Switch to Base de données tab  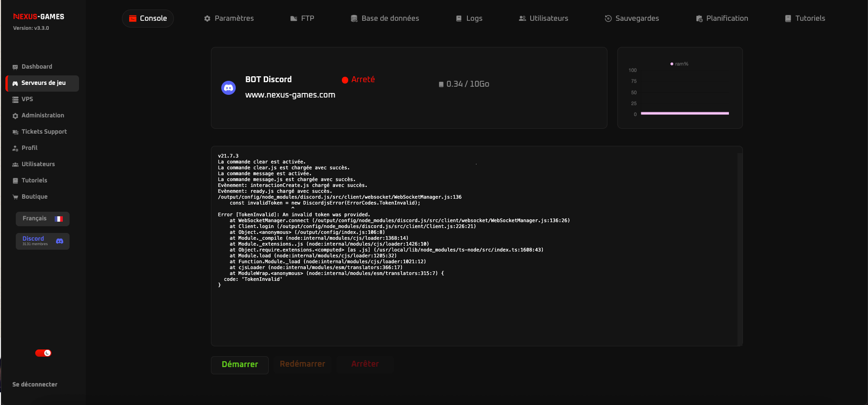[385, 19]
